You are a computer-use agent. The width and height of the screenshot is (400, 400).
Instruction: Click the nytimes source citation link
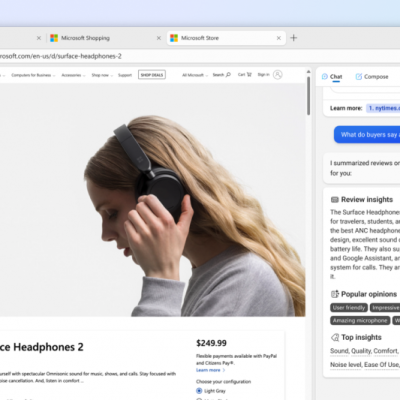pyautogui.click(x=383, y=108)
